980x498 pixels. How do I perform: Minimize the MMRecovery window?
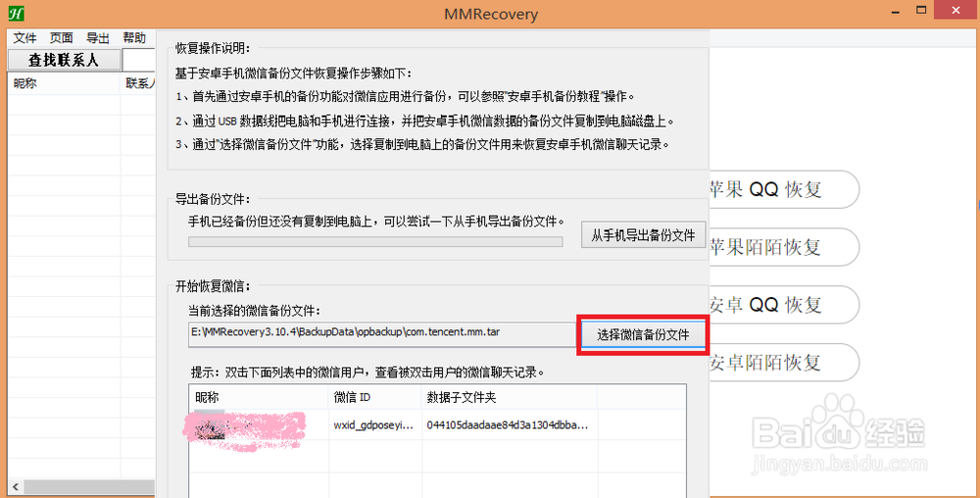pyautogui.click(x=896, y=11)
